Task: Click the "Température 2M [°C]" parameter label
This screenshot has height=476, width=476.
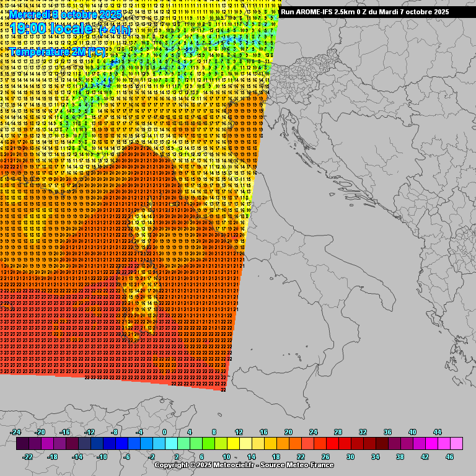Action: [x=57, y=52]
